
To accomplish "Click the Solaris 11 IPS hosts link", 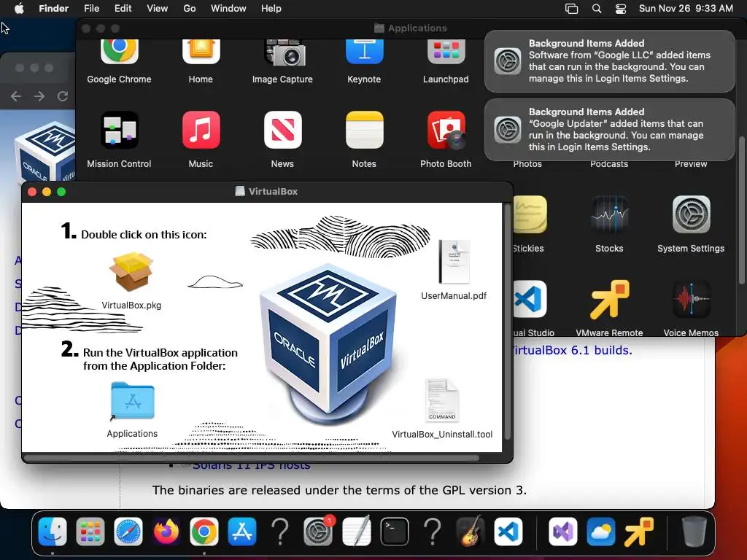I will (x=251, y=465).
